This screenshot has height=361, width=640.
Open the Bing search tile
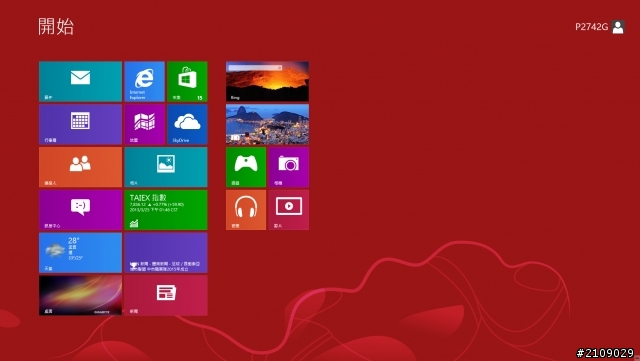coord(267,81)
